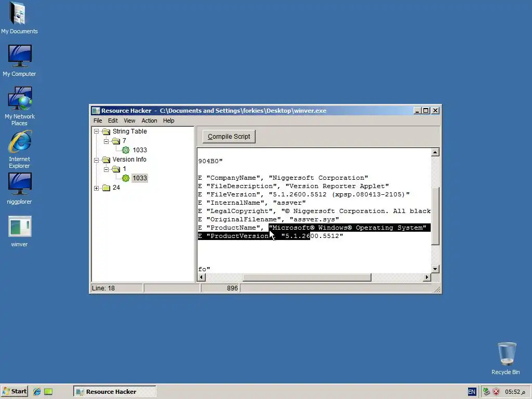The width and height of the screenshot is (532, 399).
Task: Select the Internet Explorer desktop icon
Action: pyautogui.click(x=19, y=149)
